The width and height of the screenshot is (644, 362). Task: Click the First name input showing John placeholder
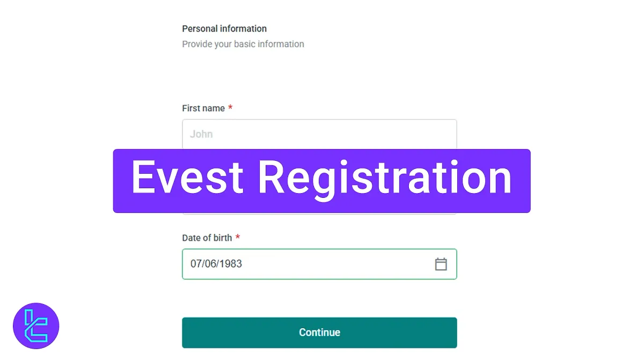coord(319,134)
